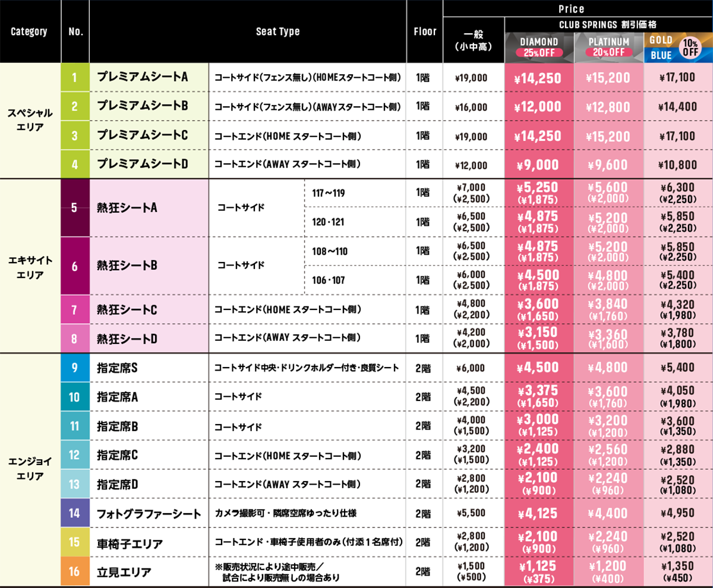Select the 熱狂シートC seat name
Image resolution: width=713 pixels, height=588 pixels.
127,309
